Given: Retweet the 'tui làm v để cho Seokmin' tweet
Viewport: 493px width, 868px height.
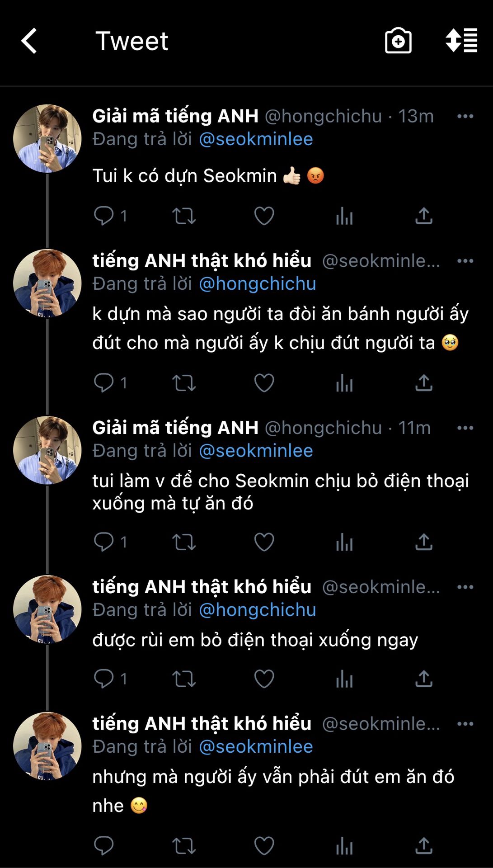Looking at the screenshot, I should click(184, 542).
